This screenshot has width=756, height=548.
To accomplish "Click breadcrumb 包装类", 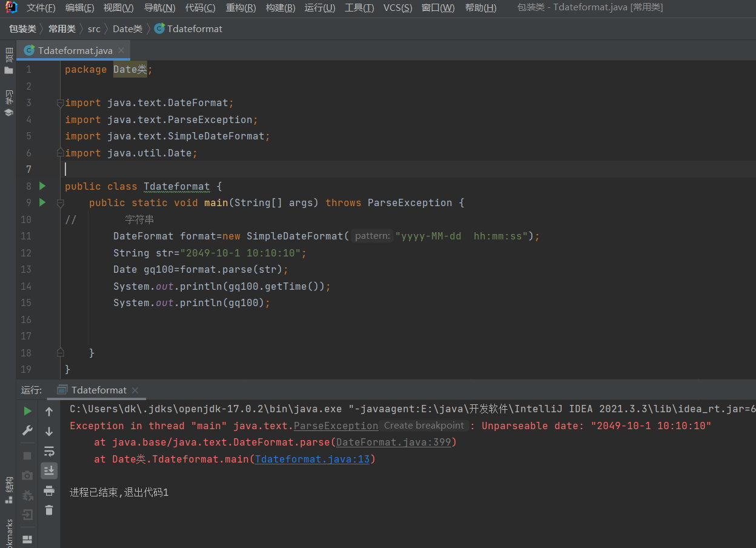I will pos(22,28).
